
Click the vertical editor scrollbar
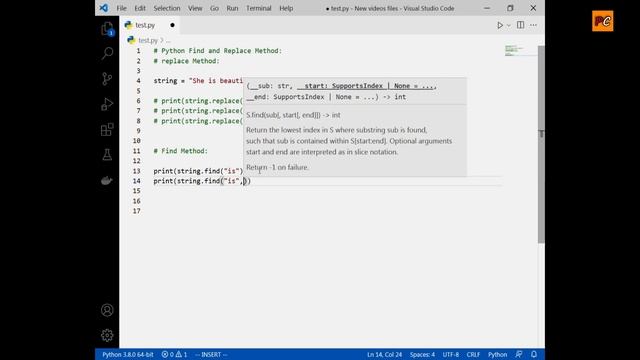pyautogui.click(x=541, y=144)
